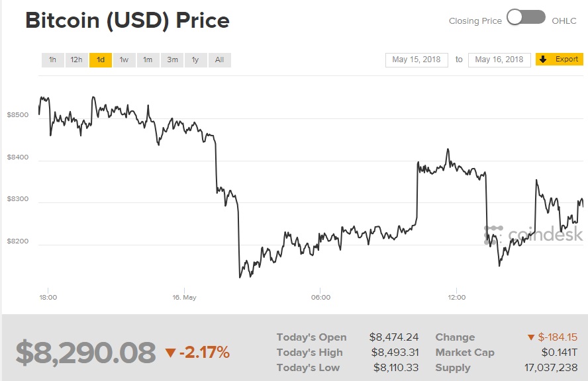The image size is (588, 381).
Task: Switch chart to 1w range
Action: (124, 60)
